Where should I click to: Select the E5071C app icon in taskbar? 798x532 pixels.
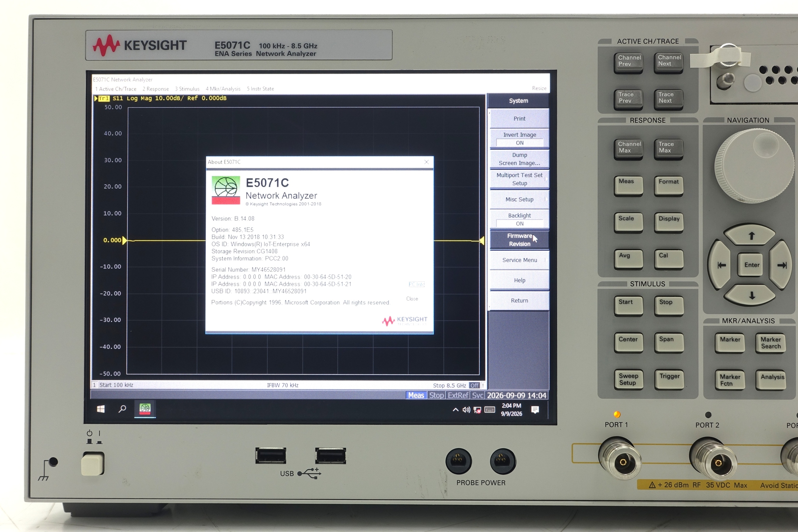click(x=145, y=409)
